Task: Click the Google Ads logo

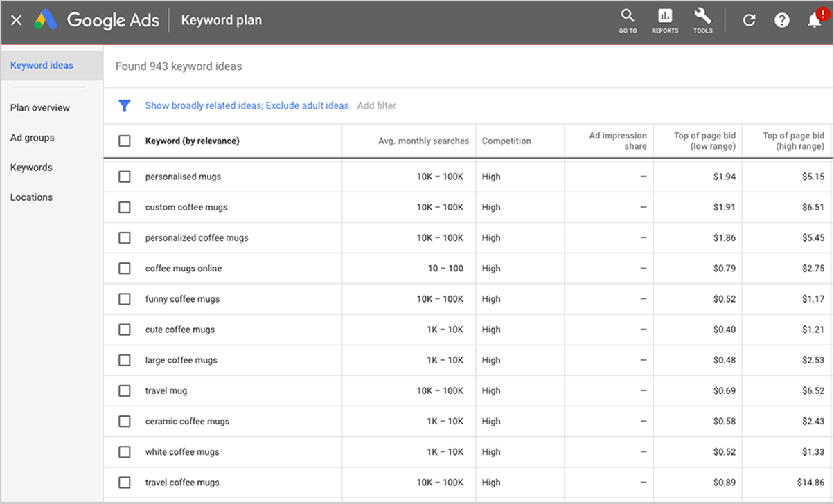Action: tap(46, 20)
